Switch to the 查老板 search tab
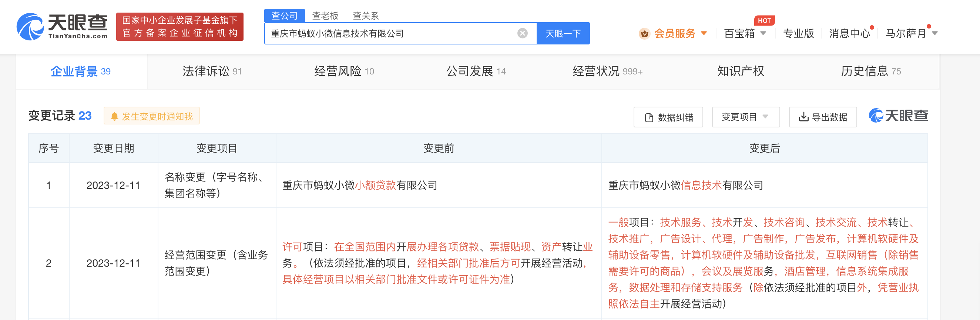This screenshot has width=980, height=320. point(325,16)
